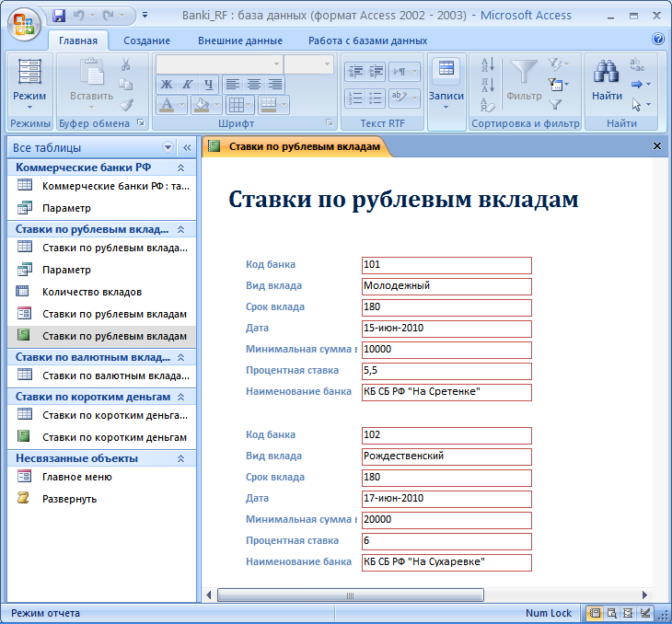Open the Количество вкладов query
Viewport: 672px width, 624px height.
pos(101,292)
